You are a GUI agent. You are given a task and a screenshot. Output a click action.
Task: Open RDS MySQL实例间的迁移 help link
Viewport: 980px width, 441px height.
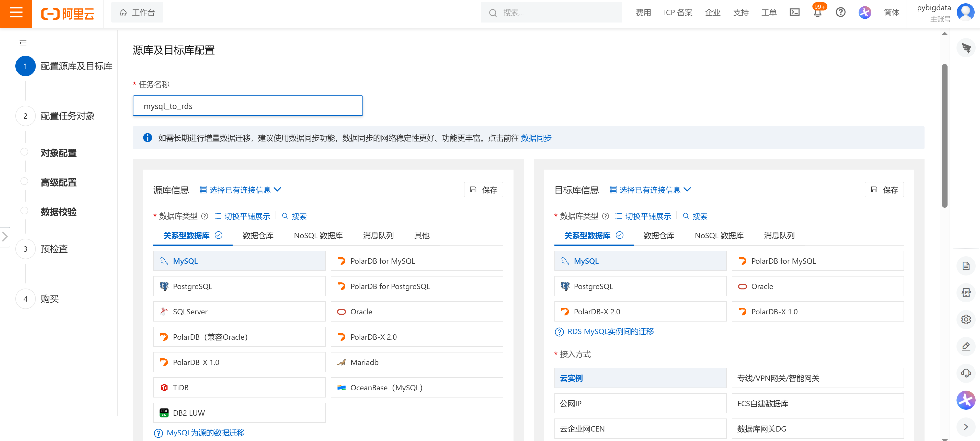point(611,332)
